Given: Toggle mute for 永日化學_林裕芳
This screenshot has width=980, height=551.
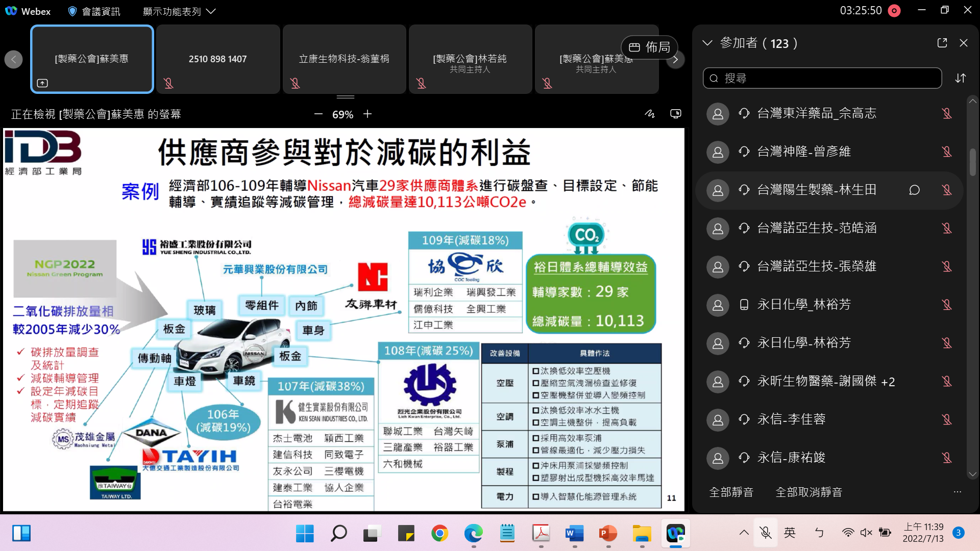Looking at the screenshot, I should 947,305.
